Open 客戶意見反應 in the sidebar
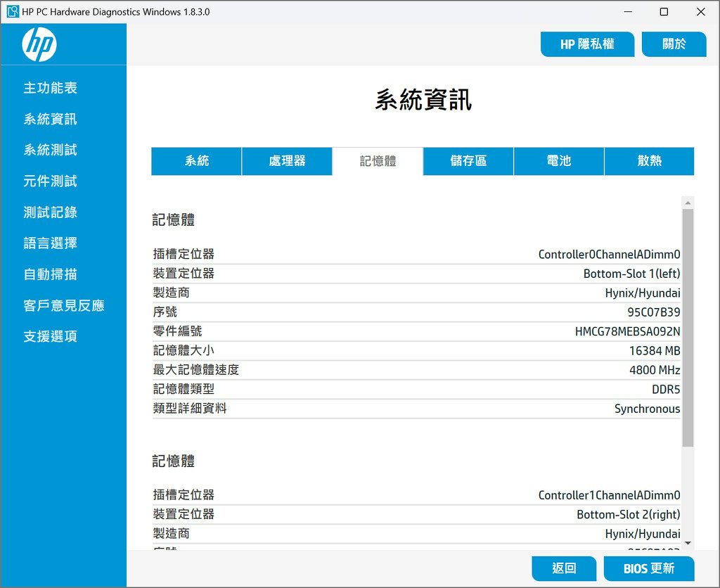720x588 pixels. click(64, 305)
